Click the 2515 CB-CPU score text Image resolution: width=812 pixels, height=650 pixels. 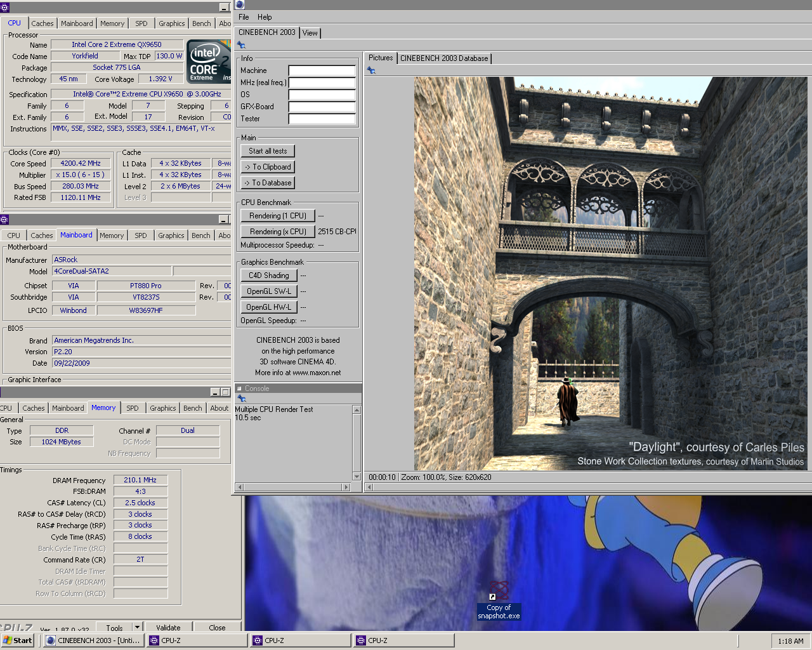click(x=337, y=232)
